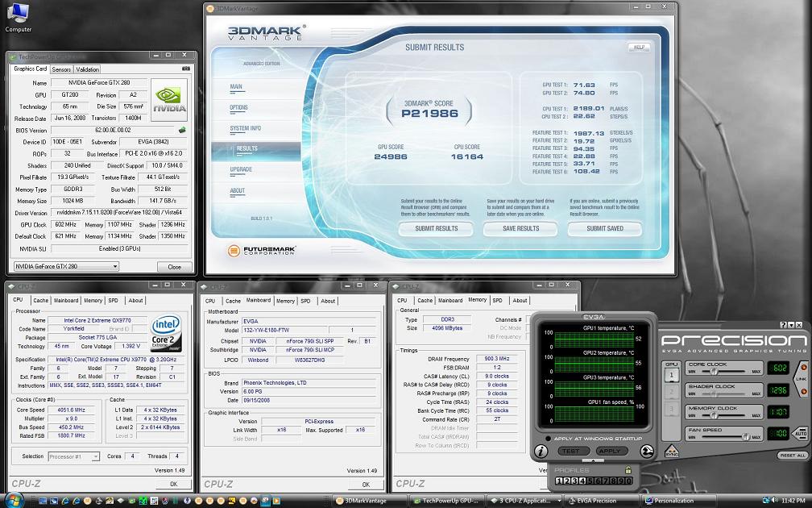812x508 pixels.
Task: Select ABOUT in 3DMark Vantage sidebar
Action: [237, 191]
